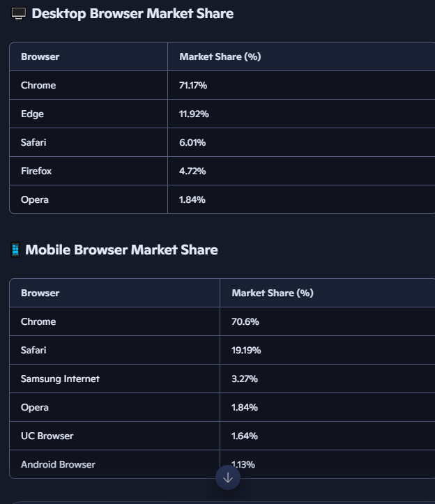
Task: Select the 11.92% Edge share value
Action: (x=193, y=114)
